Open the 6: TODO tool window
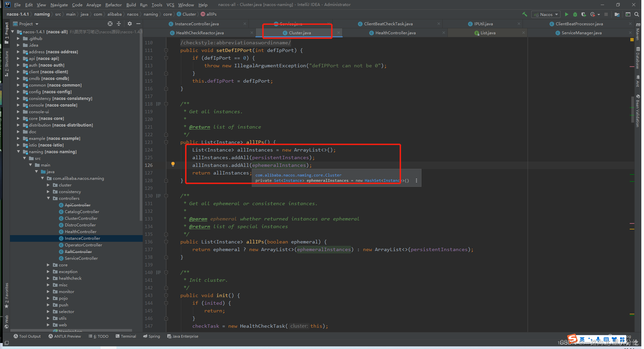The image size is (644, 349). [98, 336]
